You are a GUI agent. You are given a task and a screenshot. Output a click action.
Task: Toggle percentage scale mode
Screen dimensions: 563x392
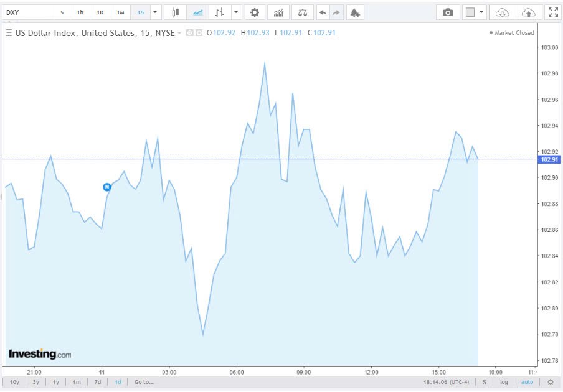tap(484, 382)
